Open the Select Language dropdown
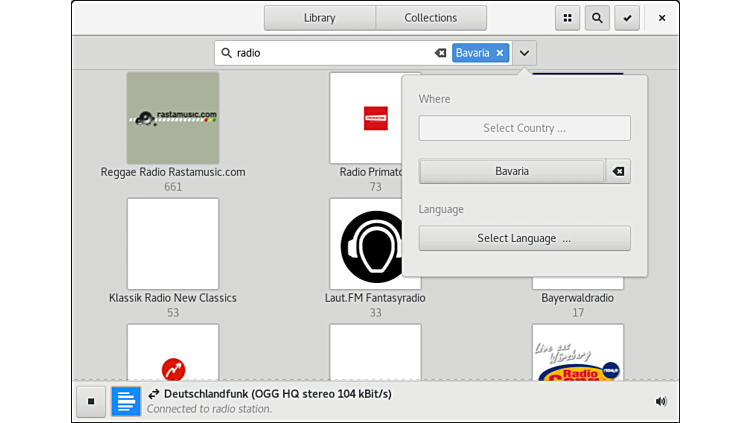This screenshot has width=752, height=423. (524, 238)
